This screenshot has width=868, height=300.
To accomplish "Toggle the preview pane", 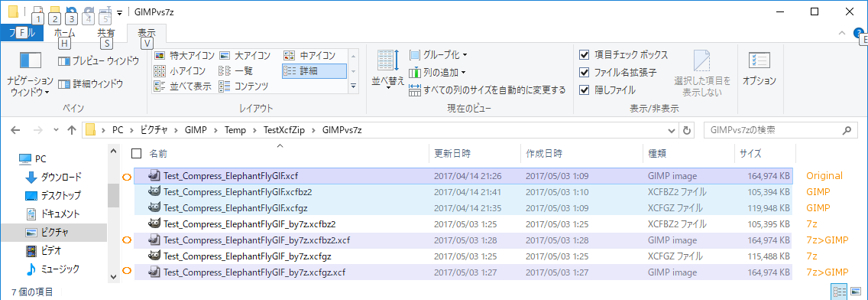I will click(99, 60).
